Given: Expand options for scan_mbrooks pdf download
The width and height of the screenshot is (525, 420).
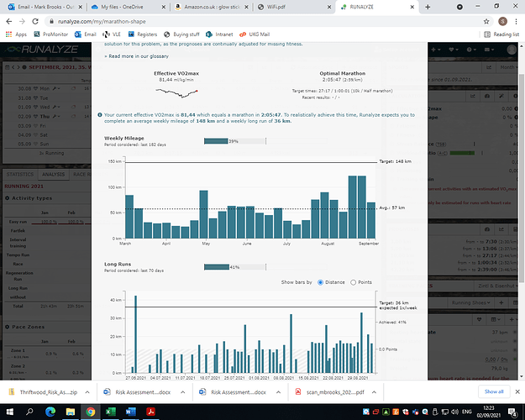Looking at the screenshot, I should tap(374, 392).
